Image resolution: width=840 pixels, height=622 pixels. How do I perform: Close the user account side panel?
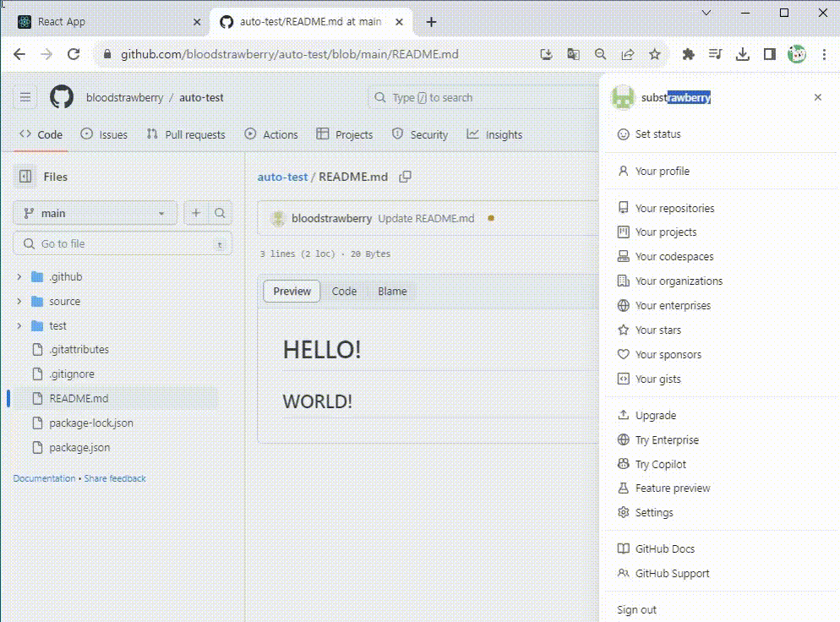(x=817, y=97)
